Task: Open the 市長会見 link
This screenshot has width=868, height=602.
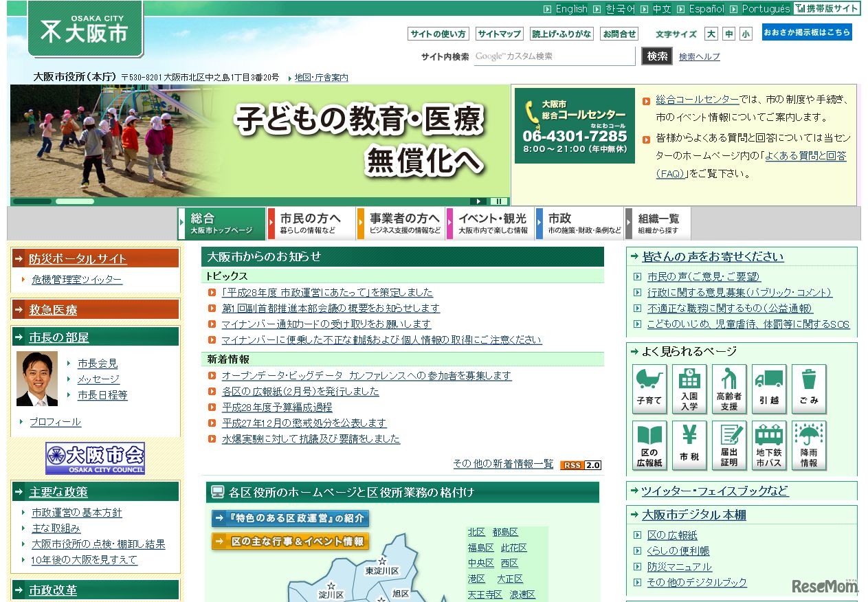Action: [x=98, y=364]
